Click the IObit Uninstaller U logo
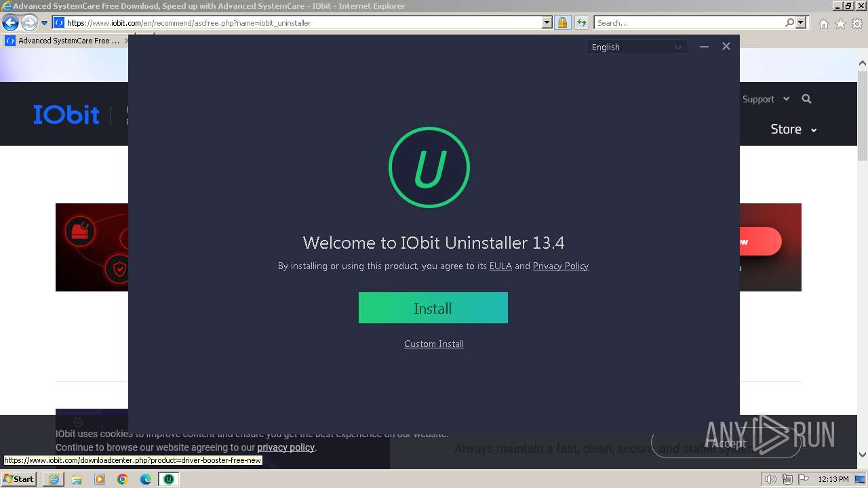The height and width of the screenshot is (488, 868). [x=429, y=167]
